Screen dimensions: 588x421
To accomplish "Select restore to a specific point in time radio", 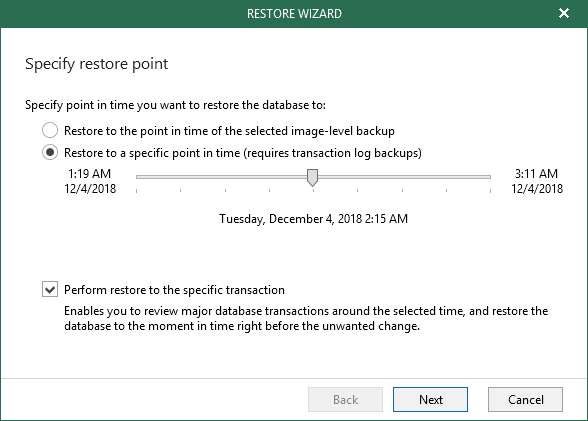I will click(x=50, y=153).
